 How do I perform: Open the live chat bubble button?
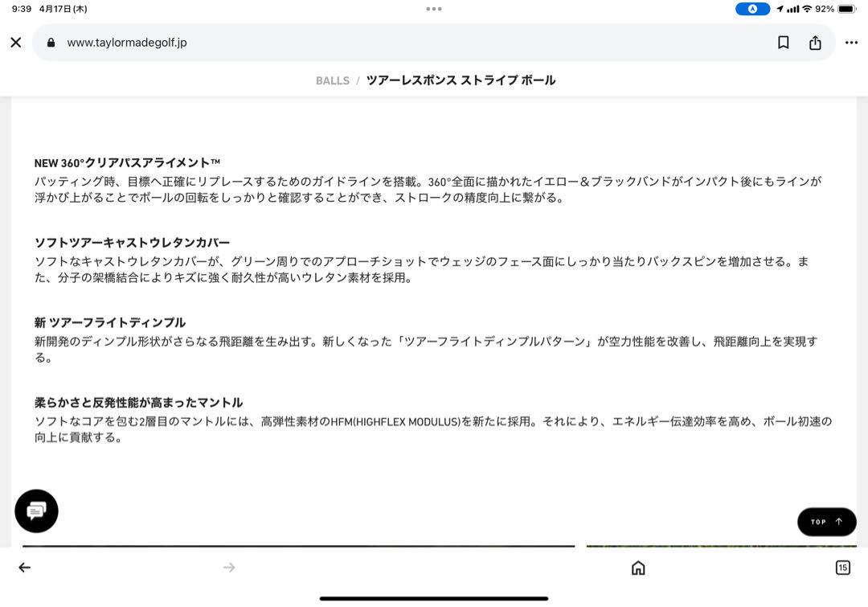pyautogui.click(x=36, y=511)
